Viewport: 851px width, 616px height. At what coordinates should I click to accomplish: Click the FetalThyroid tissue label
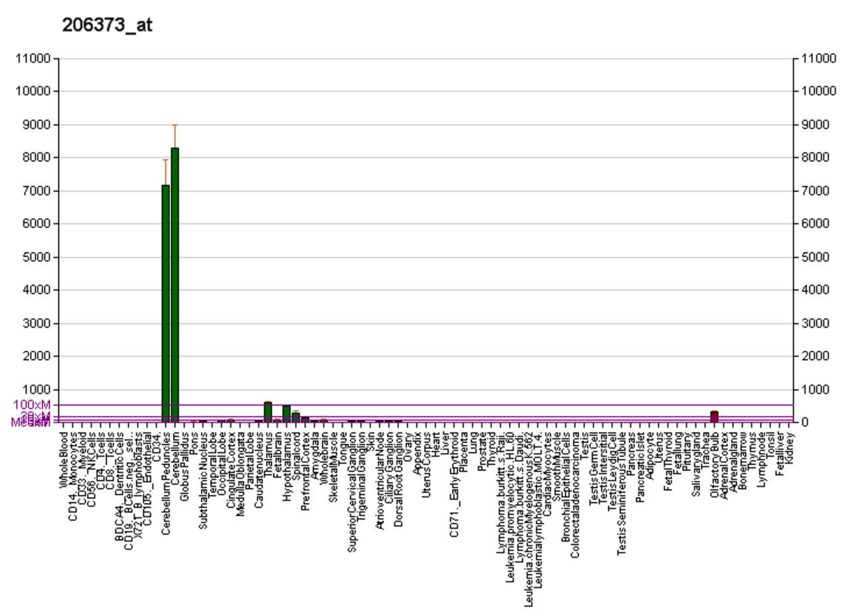click(x=668, y=461)
